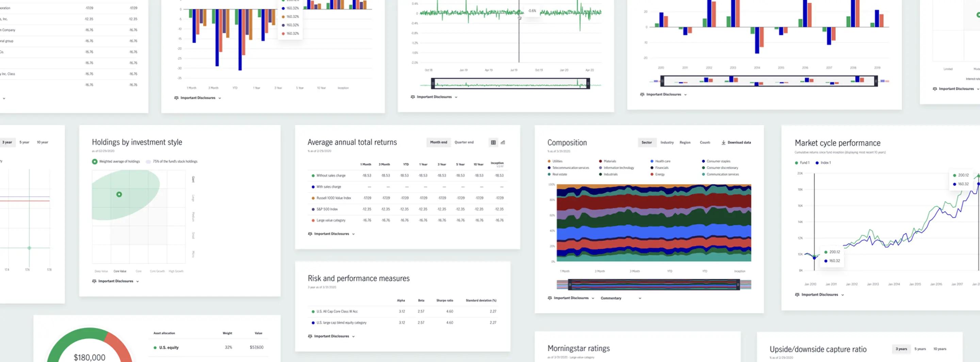The height and width of the screenshot is (362, 980).
Task: Expand Important Disclosures under Risk and performance measures
Action: (x=331, y=336)
